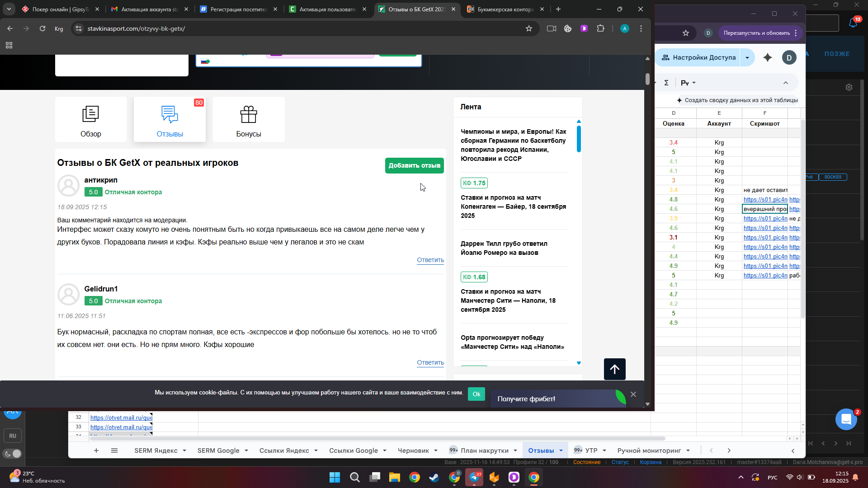The width and height of the screenshot is (868, 488).
Task: Open the Отзывы section with the 80 badge
Action: 170,119
